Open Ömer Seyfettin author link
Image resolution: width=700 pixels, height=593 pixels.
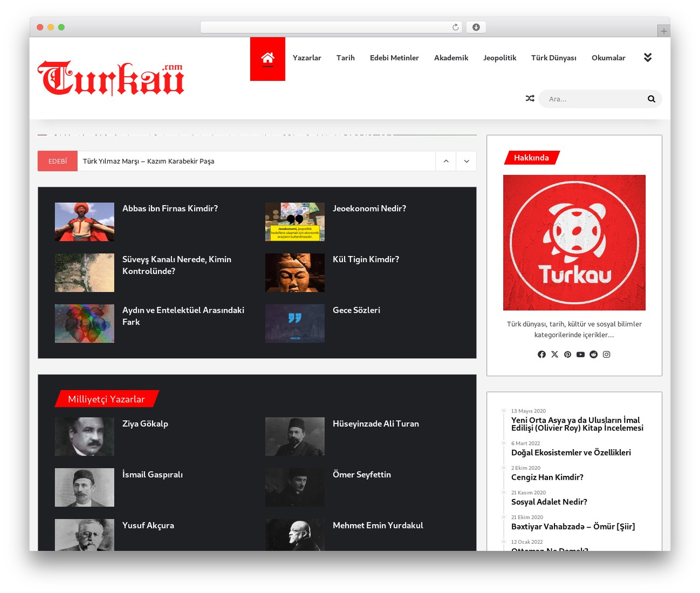pos(362,475)
